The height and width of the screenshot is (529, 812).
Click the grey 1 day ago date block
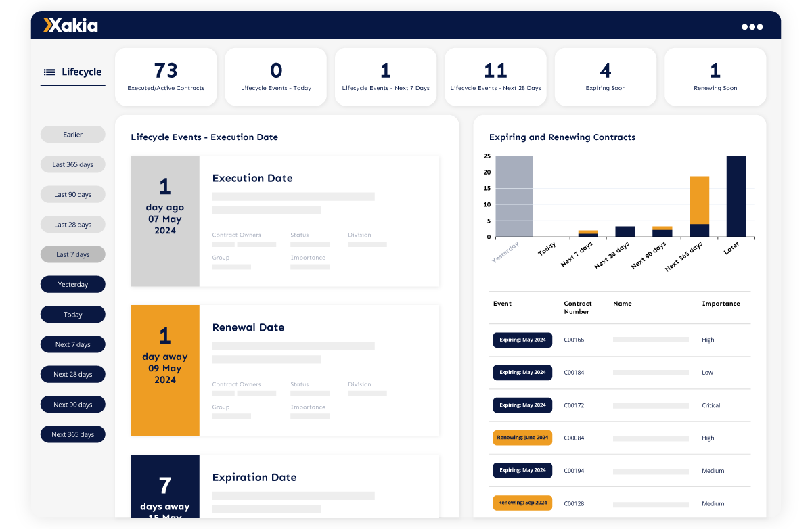(165, 221)
